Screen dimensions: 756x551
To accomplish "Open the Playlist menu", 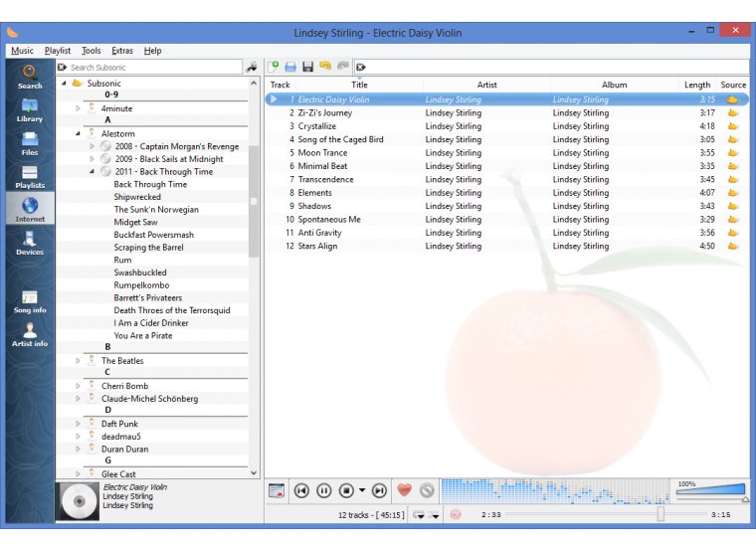I will (x=58, y=51).
